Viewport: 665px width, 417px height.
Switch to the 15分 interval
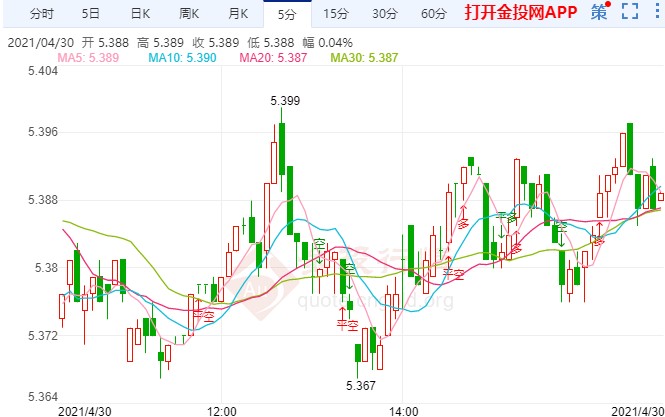(335, 14)
